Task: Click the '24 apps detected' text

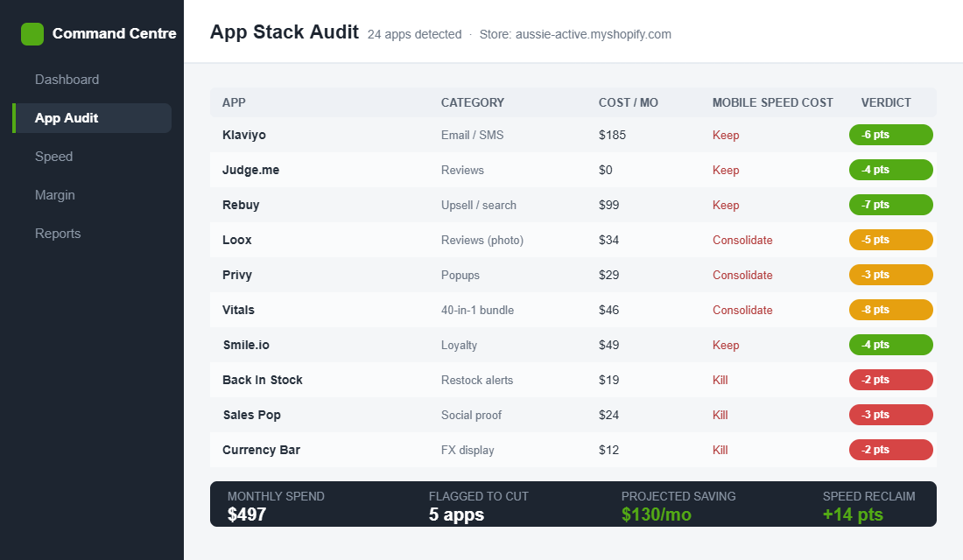Action: pyautogui.click(x=415, y=34)
